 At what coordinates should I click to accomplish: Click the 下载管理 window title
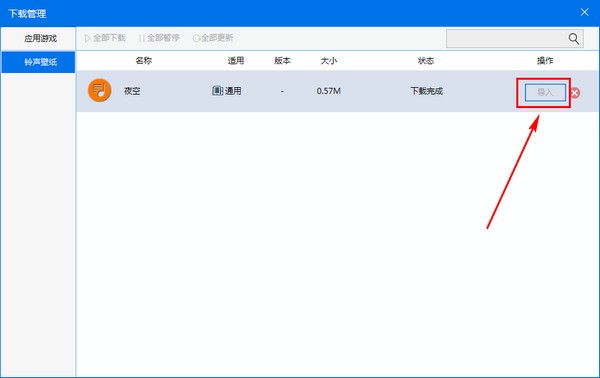(27, 14)
